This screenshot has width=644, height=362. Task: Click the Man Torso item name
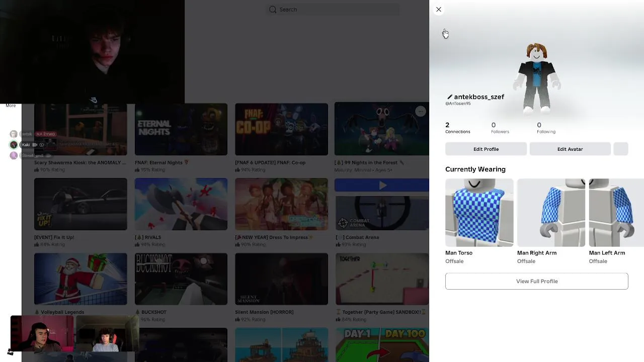tap(459, 253)
